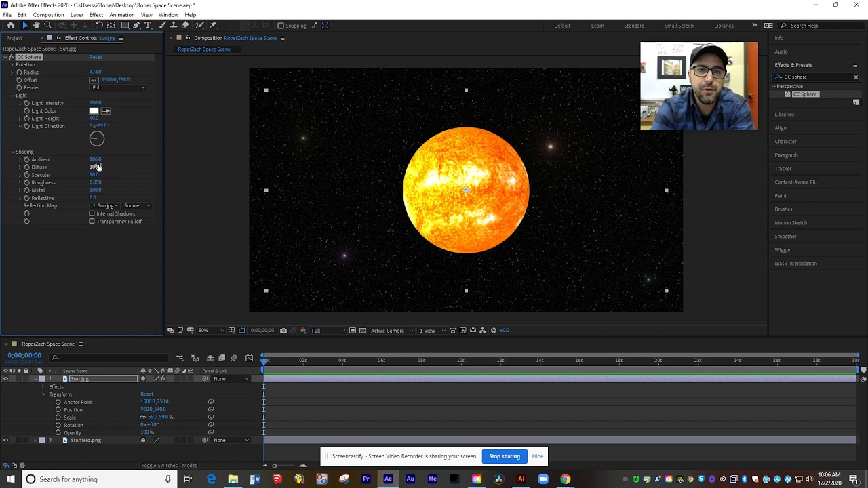Open the Window menu
868x488 pixels.
(x=168, y=15)
